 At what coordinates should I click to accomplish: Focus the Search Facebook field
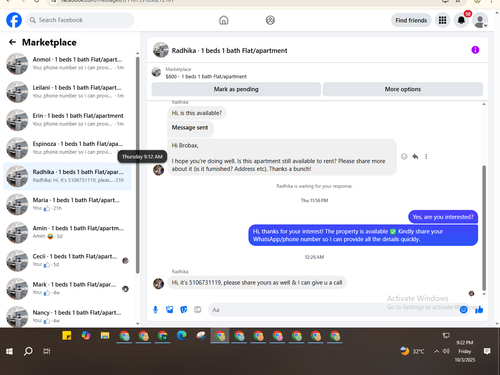click(x=80, y=20)
